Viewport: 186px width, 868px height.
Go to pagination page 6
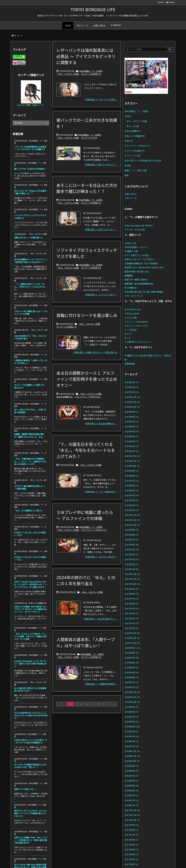[98, 704]
